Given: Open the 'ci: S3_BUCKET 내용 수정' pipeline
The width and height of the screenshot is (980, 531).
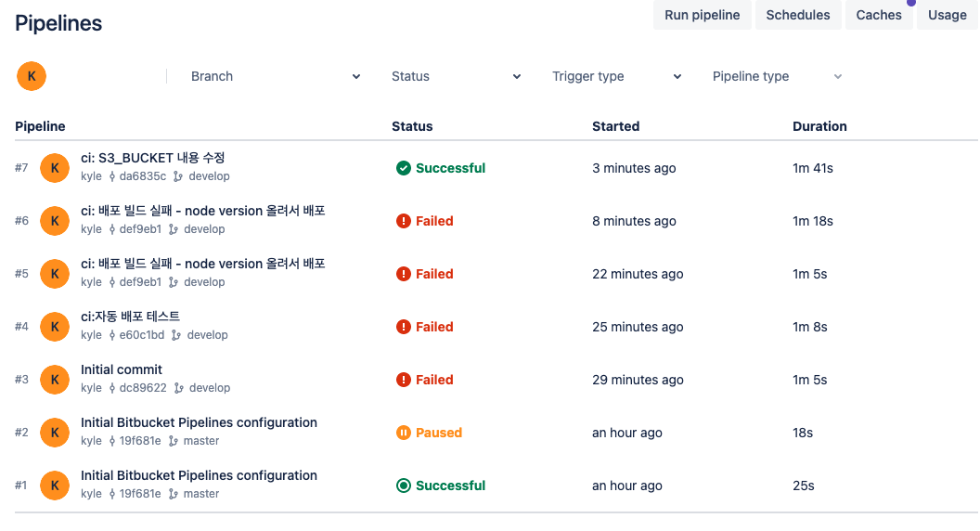Looking at the screenshot, I should click(152, 158).
